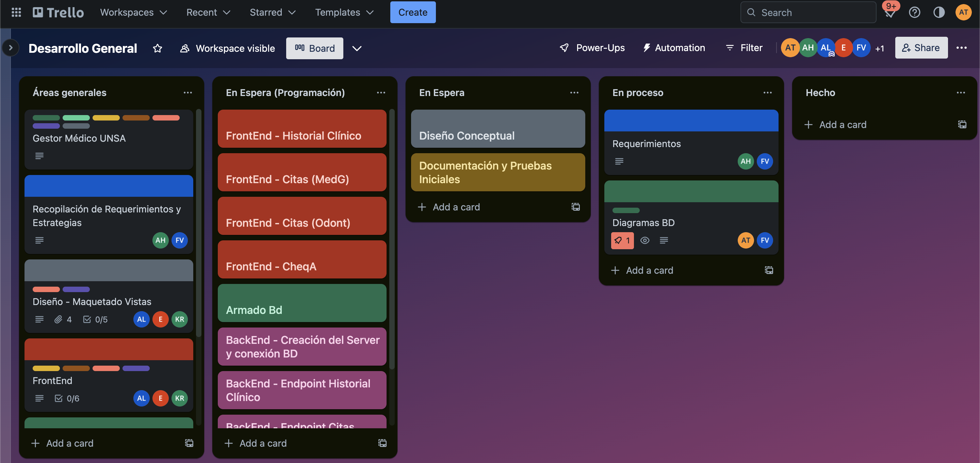Expand the Workspaces dropdown

point(133,12)
